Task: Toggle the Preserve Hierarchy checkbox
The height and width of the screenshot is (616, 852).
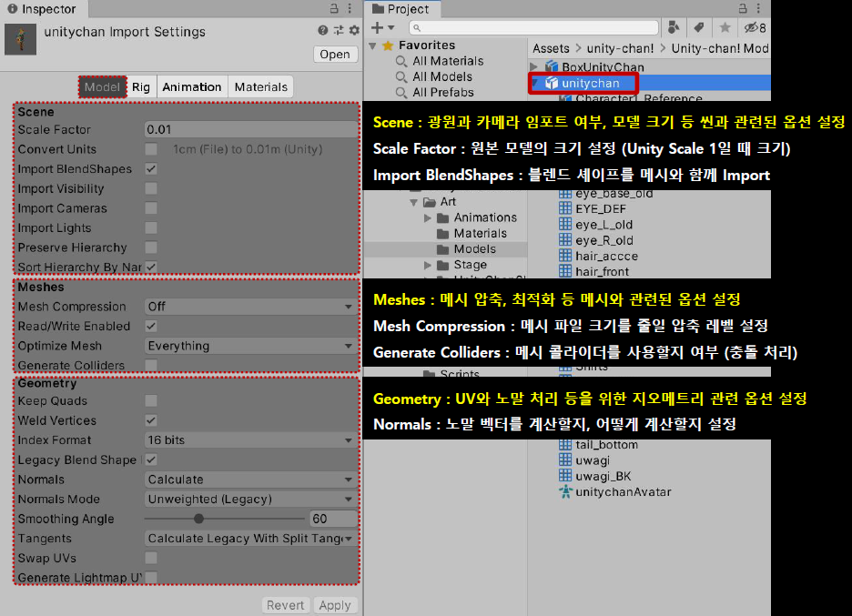Action: [x=151, y=247]
